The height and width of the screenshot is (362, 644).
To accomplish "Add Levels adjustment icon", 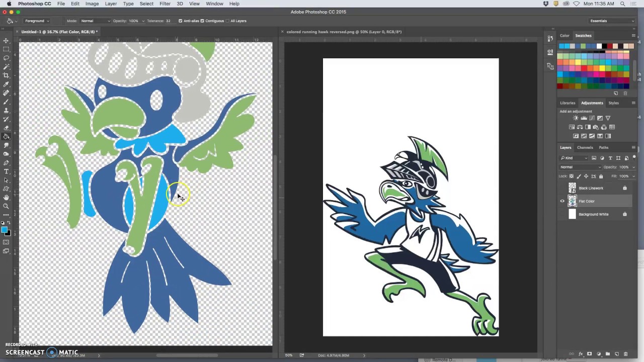I will point(584,118).
